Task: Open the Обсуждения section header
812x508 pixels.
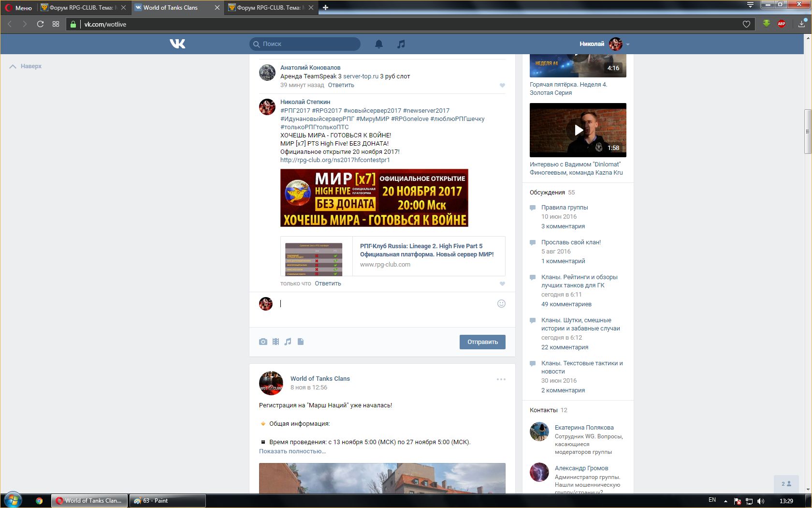Action: click(552, 193)
